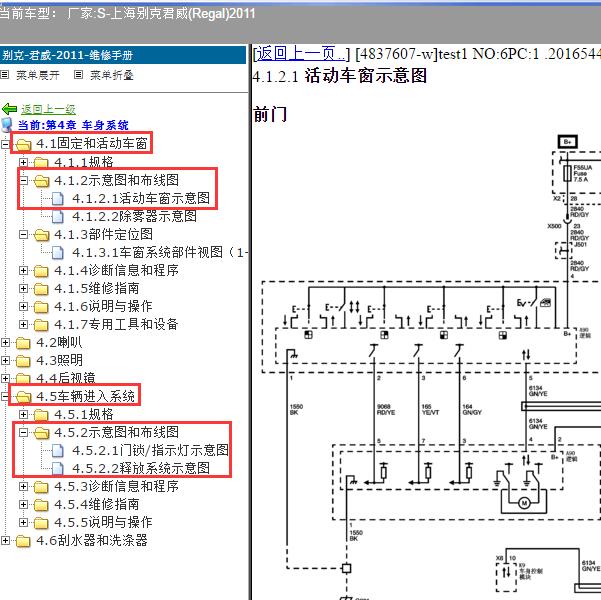Image resolution: width=601 pixels, height=600 pixels.
Task: Expand the 4.2喇叭 node
Action: point(5,343)
